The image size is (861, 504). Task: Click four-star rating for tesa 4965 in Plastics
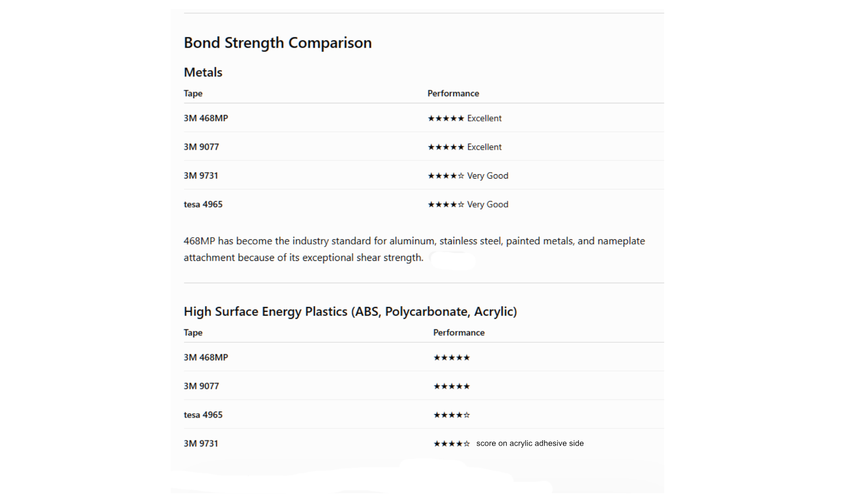[x=452, y=415]
